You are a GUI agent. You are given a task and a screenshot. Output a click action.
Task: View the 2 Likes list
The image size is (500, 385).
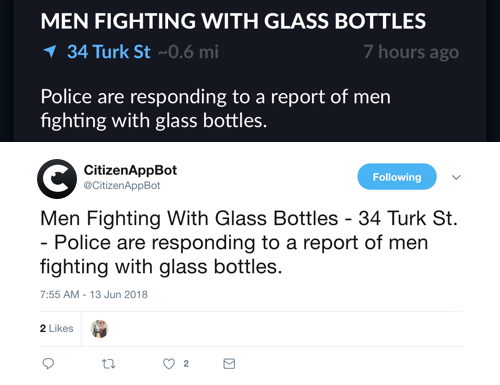coord(57,328)
